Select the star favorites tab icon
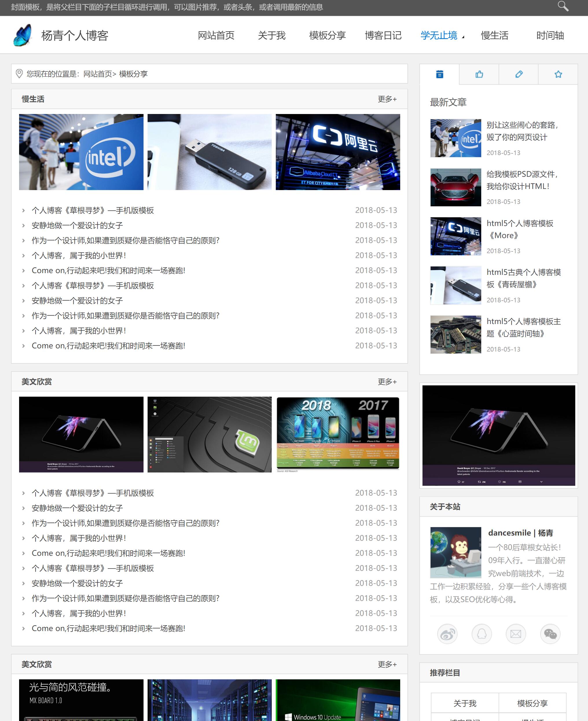 click(x=558, y=74)
